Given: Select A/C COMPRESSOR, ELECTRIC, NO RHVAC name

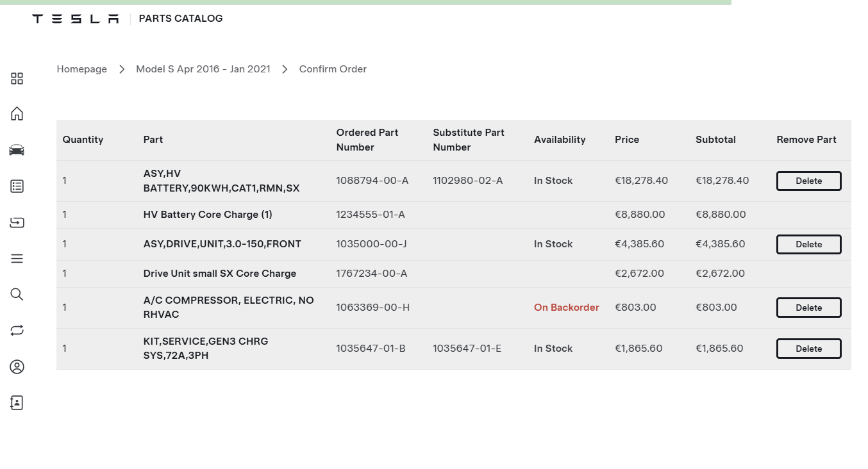Looking at the screenshot, I should click(x=229, y=308).
